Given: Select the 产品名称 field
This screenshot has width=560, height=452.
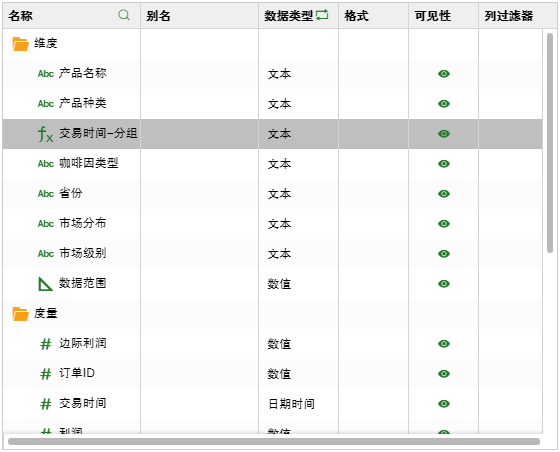Looking at the screenshot, I should (82, 73).
